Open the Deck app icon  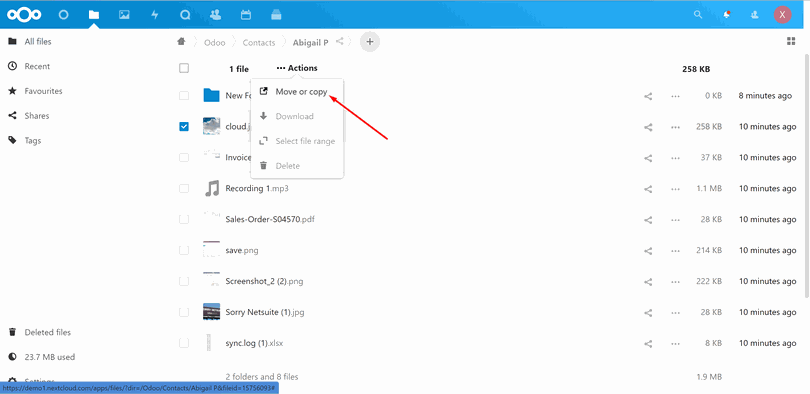click(x=276, y=15)
